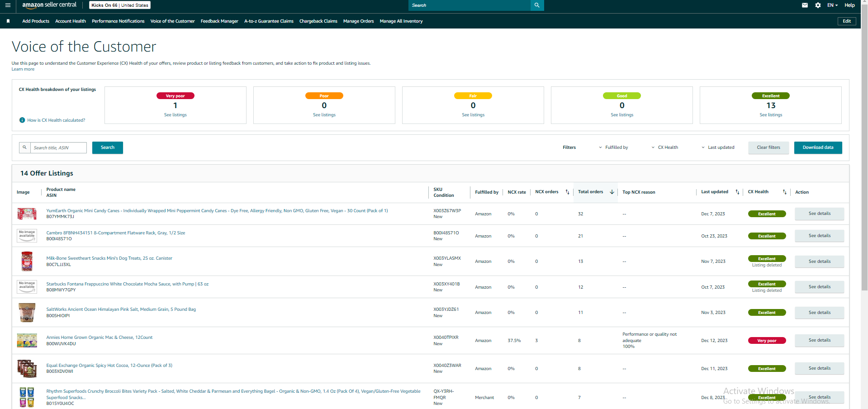Click the magnifier icon in ASIN search box

(x=25, y=147)
